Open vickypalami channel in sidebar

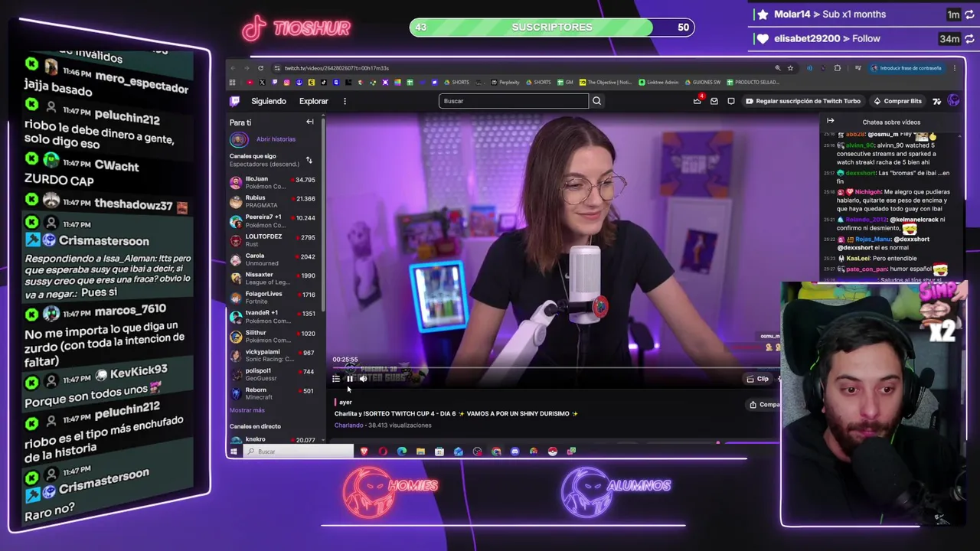273,355
